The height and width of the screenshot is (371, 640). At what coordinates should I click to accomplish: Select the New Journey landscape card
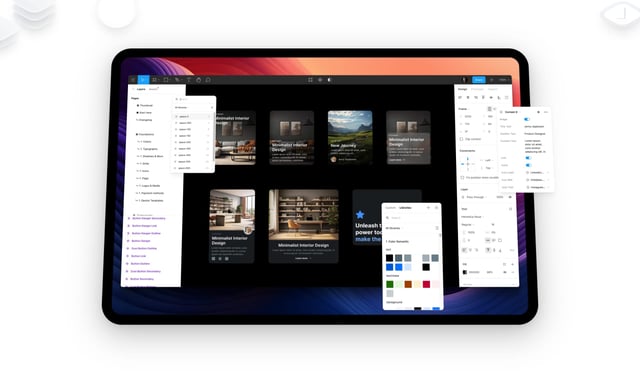(350, 138)
